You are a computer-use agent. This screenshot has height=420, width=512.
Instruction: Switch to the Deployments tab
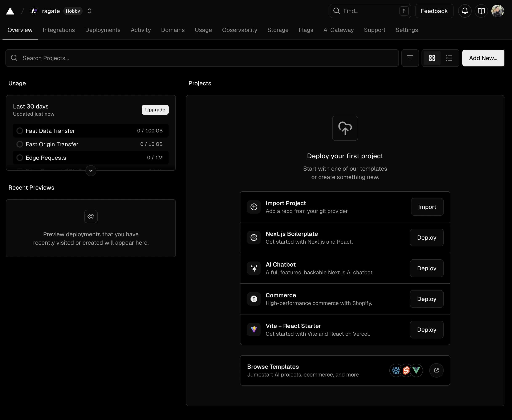tap(103, 30)
